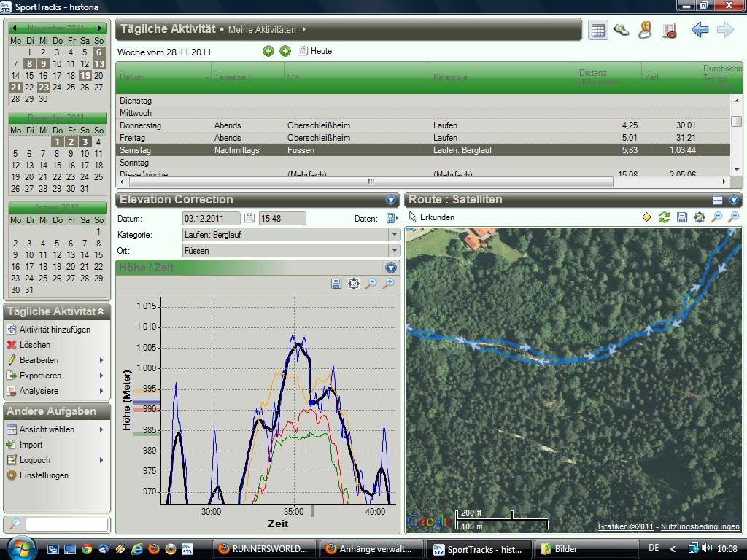Save the route map image
Screen dimensions: 747x560
681,217
